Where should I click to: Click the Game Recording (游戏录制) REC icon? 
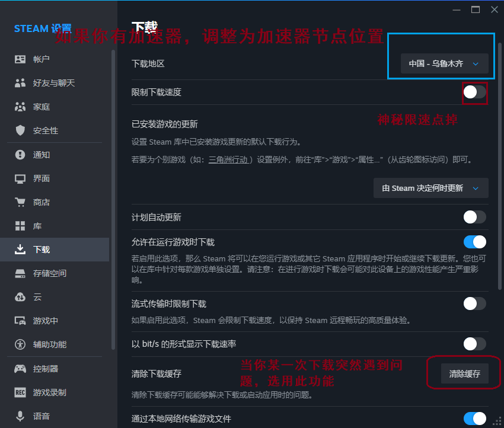[x=20, y=392]
